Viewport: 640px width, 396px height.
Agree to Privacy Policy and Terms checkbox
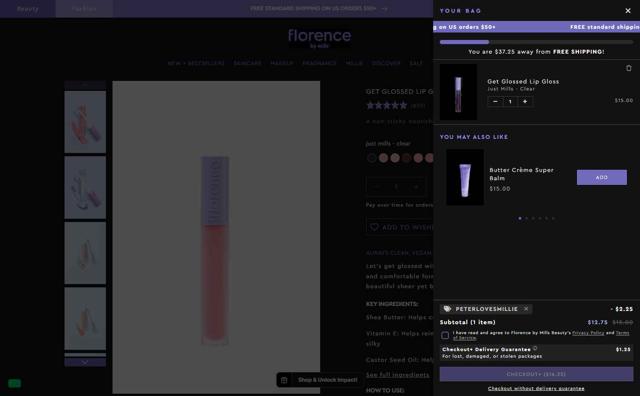(x=445, y=335)
